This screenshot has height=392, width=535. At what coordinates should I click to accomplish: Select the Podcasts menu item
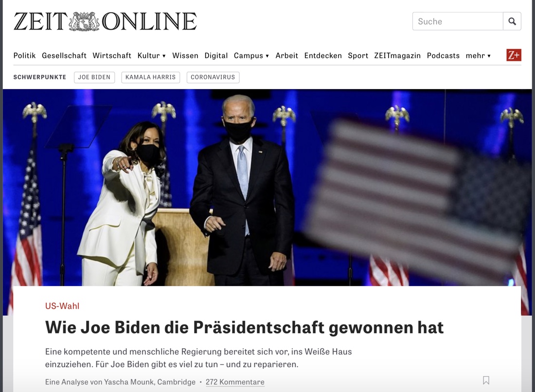[443, 55]
